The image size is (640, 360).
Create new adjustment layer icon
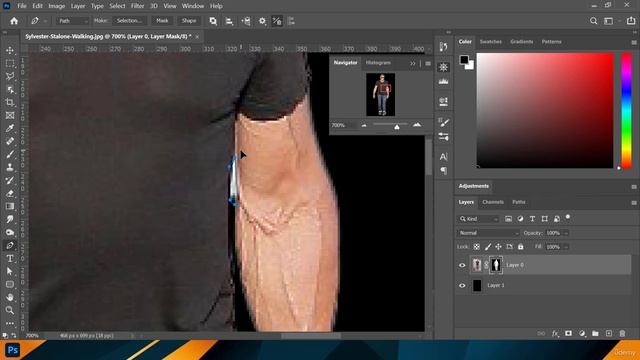(x=582, y=334)
